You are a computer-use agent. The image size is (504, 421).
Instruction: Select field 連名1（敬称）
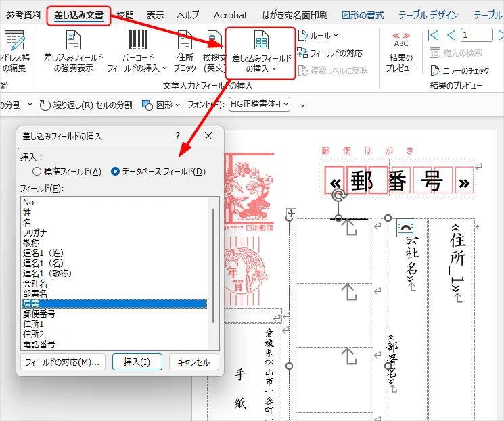[x=114, y=273]
